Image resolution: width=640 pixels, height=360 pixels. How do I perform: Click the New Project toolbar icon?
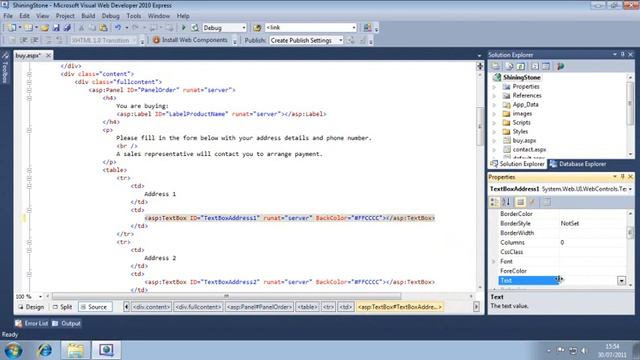(12, 28)
